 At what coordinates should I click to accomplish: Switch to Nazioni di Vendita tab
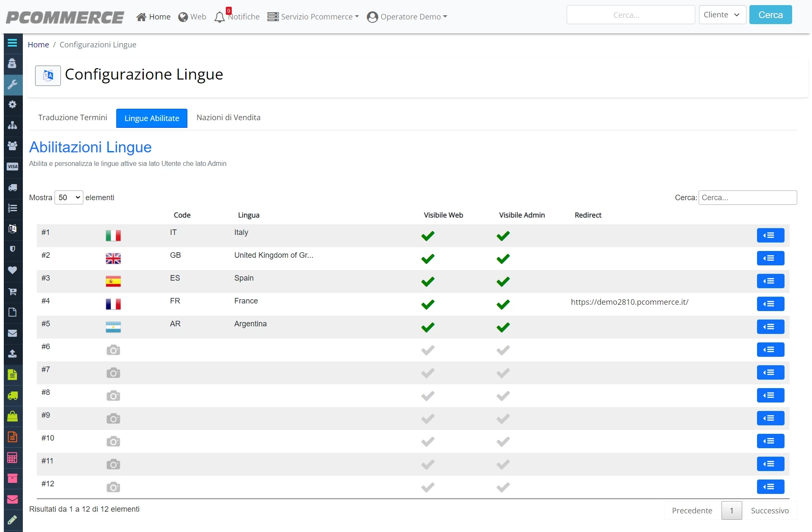point(228,118)
